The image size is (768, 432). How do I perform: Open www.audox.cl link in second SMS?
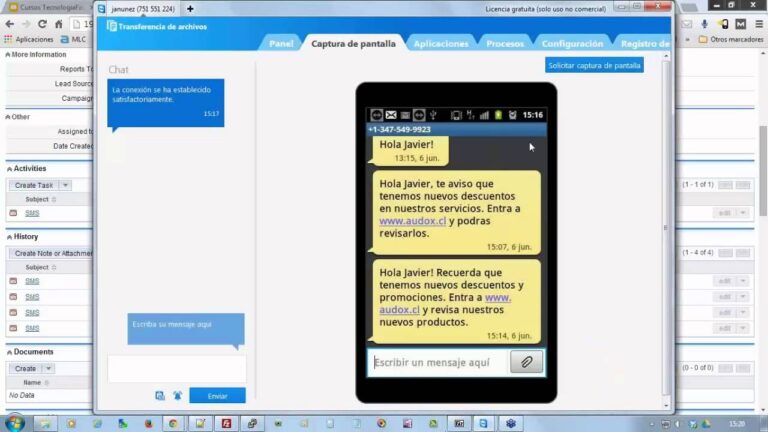(x=412, y=221)
